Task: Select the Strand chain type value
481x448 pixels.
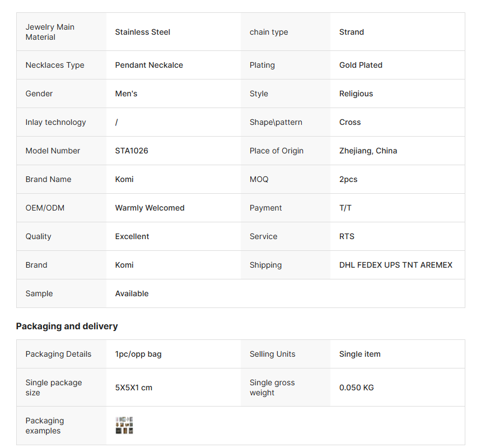Action: pos(352,32)
